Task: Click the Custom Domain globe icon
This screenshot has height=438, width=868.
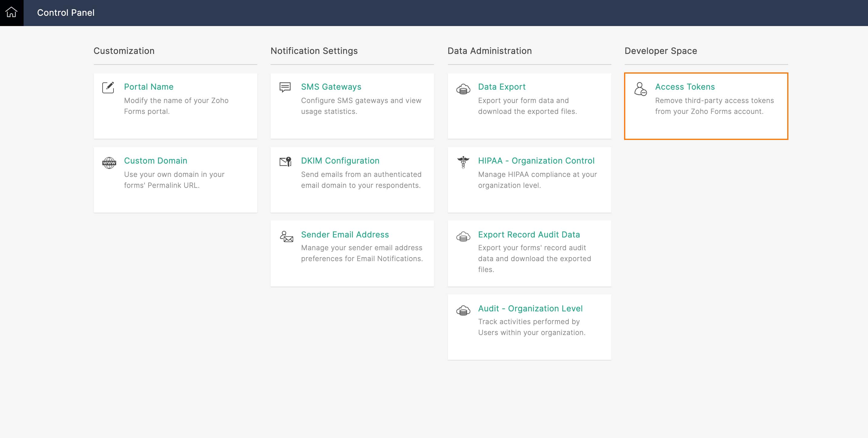Action: point(109,163)
